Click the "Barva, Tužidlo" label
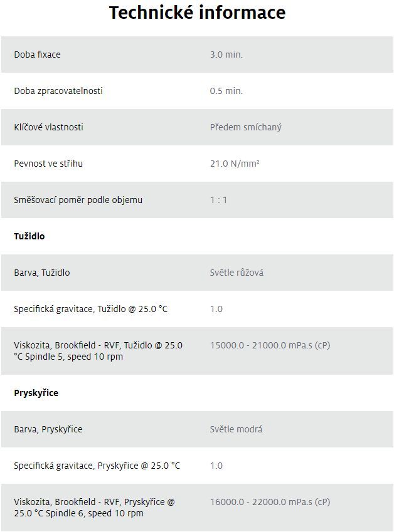Screen dimensions: 394x532 tap(42, 273)
